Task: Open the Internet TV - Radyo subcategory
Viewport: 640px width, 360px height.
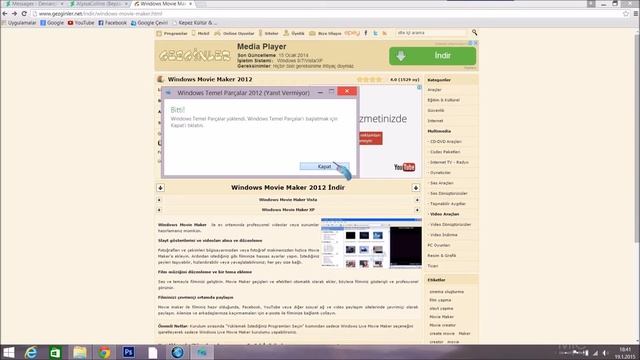Action: [x=449, y=162]
